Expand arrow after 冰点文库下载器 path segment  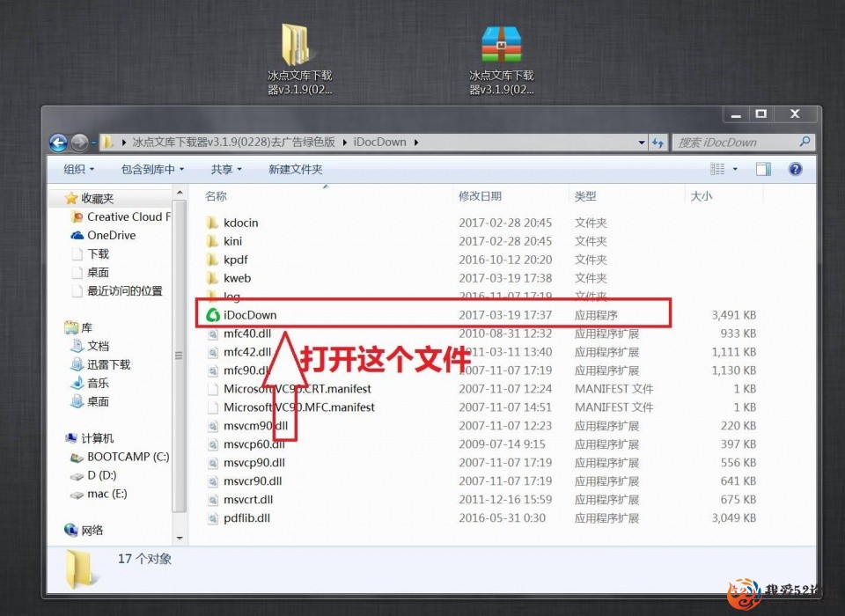[344, 143]
